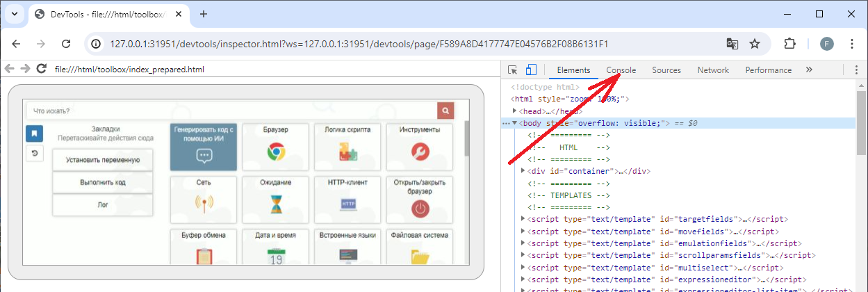Switch to the Console tab
The height and width of the screenshot is (292, 868).
(621, 70)
